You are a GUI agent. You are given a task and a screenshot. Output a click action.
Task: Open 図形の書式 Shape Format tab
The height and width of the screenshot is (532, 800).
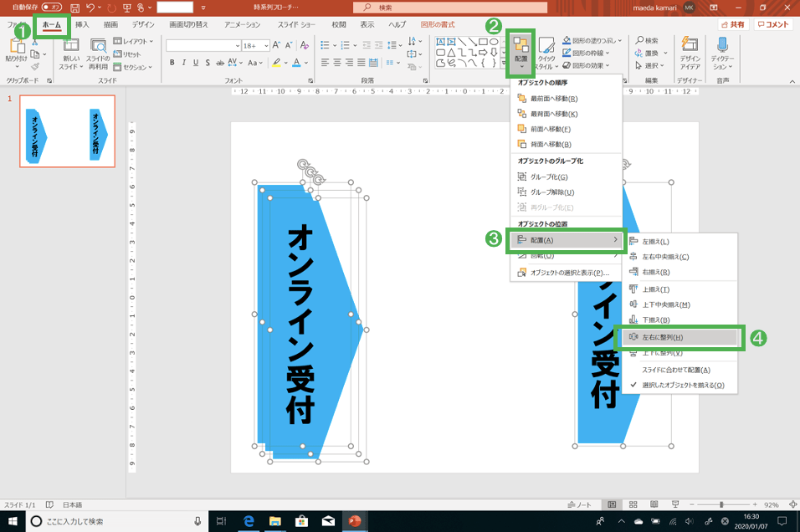pyautogui.click(x=438, y=24)
